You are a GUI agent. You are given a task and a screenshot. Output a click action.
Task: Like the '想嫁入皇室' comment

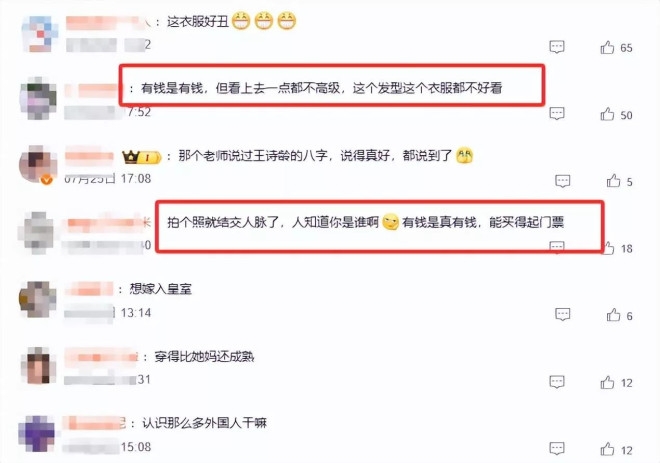pos(613,315)
